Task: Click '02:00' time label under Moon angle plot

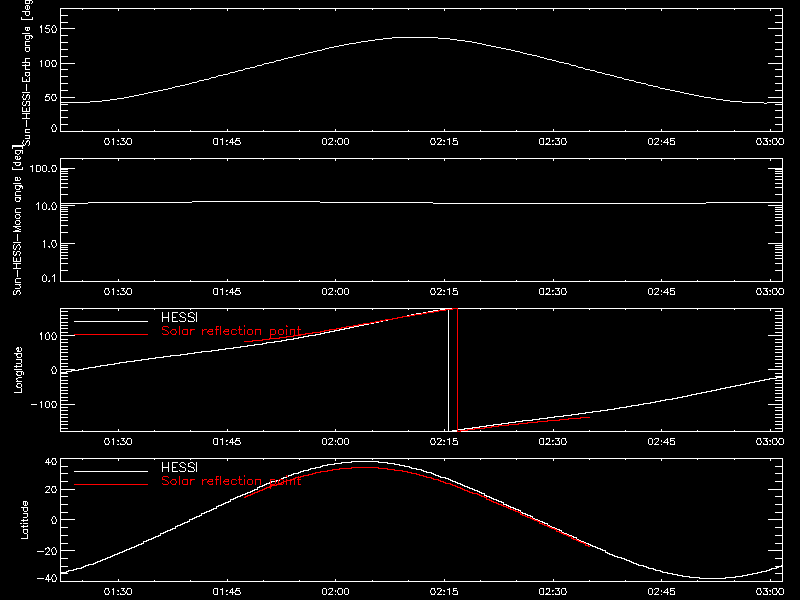Action: tap(335, 292)
